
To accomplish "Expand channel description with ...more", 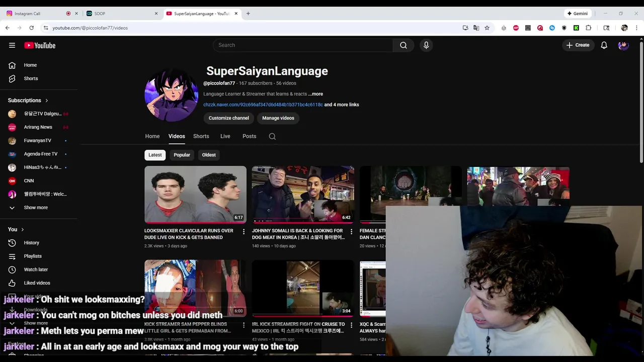I will click(x=315, y=94).
